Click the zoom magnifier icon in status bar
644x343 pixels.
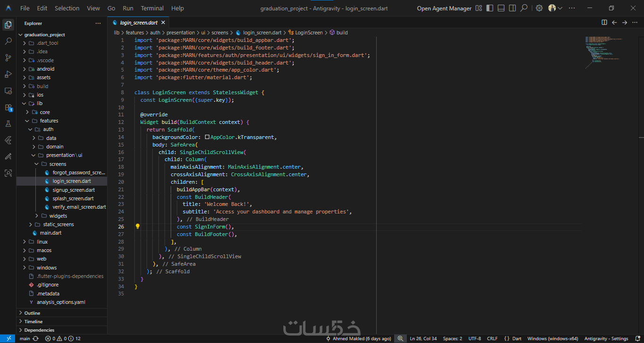(x=400, y=338)
